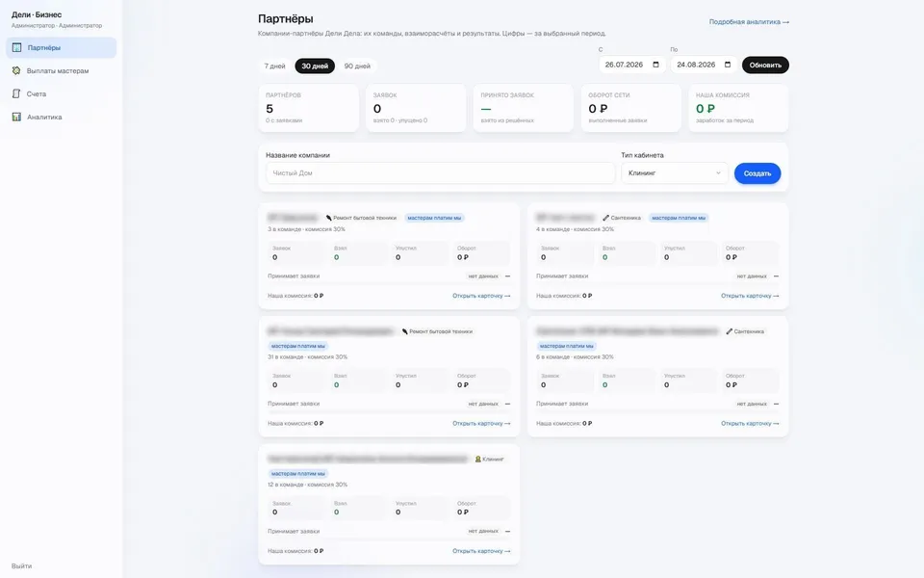Click the Клининг category icon in the last card
Viewport: 924px width, 578px height.
(478, 459)
